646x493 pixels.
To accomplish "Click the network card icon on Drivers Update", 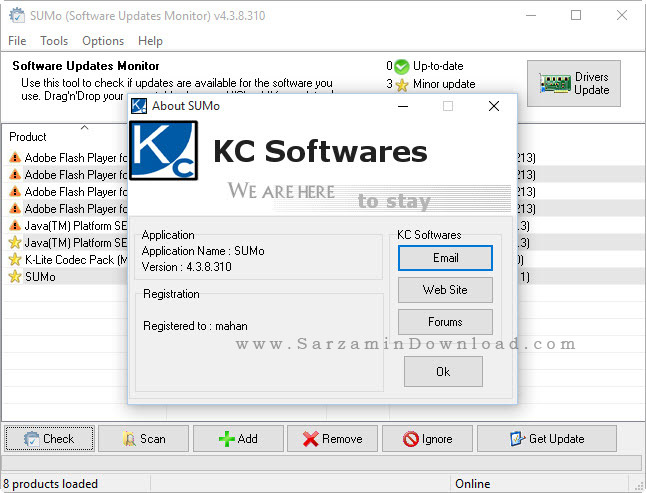I will click(x=555, y=84).
